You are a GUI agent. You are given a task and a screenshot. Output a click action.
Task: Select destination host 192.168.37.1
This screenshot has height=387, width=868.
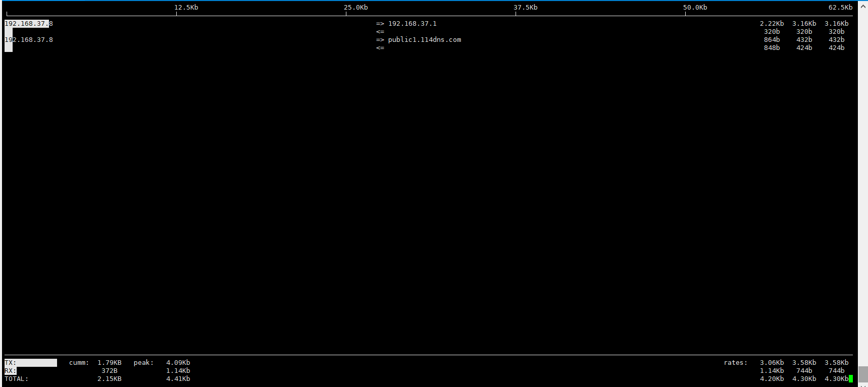413,24
